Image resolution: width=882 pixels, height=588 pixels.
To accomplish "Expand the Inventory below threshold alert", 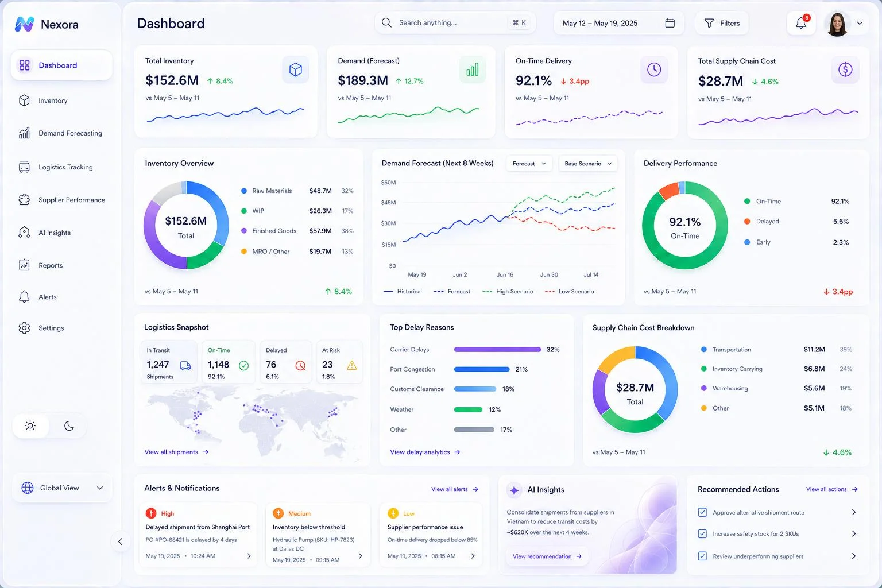I will [360, 556].
